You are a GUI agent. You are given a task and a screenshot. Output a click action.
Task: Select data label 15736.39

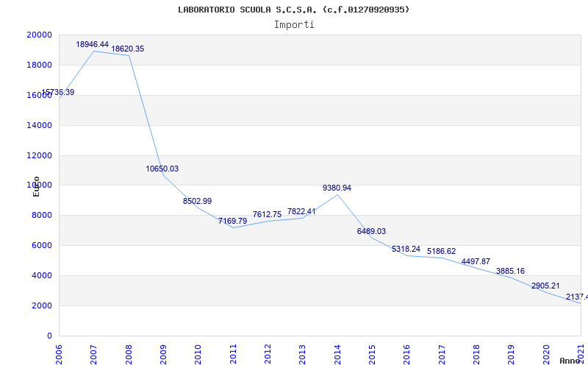(x=57, y=93)
